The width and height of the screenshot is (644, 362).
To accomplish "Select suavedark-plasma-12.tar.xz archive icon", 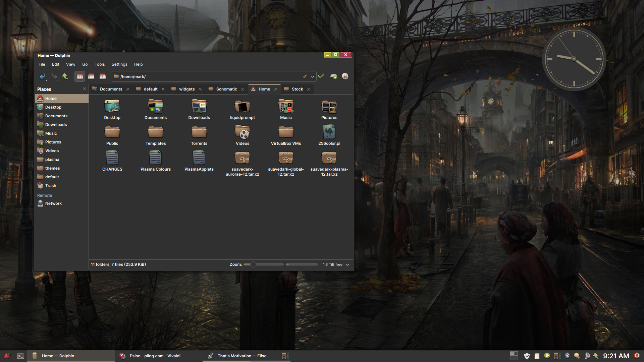I will [329, 158].
